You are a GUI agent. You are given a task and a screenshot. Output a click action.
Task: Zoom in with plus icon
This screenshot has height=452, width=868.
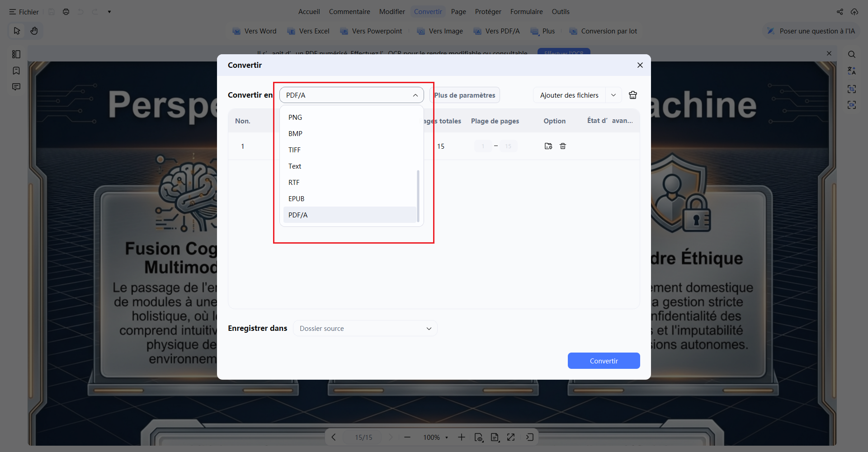pyautogui.click(x=461, y=437)
